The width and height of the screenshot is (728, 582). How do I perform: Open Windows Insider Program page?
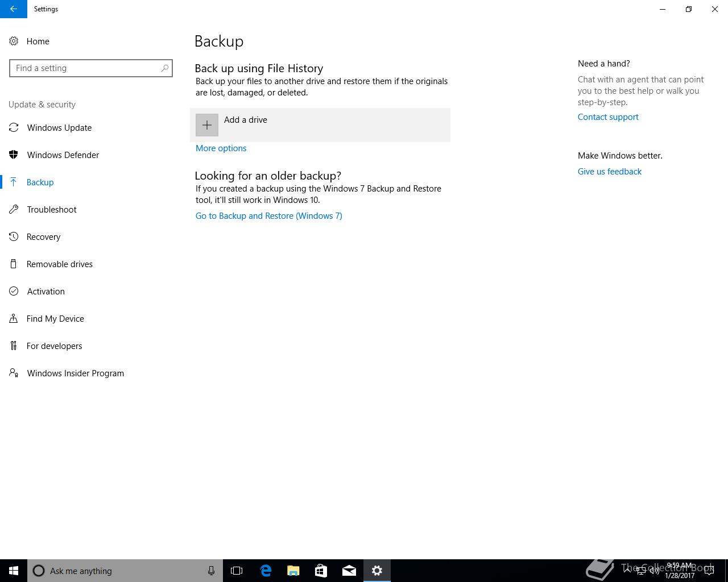pyautogui.click(x=76, y=373)
